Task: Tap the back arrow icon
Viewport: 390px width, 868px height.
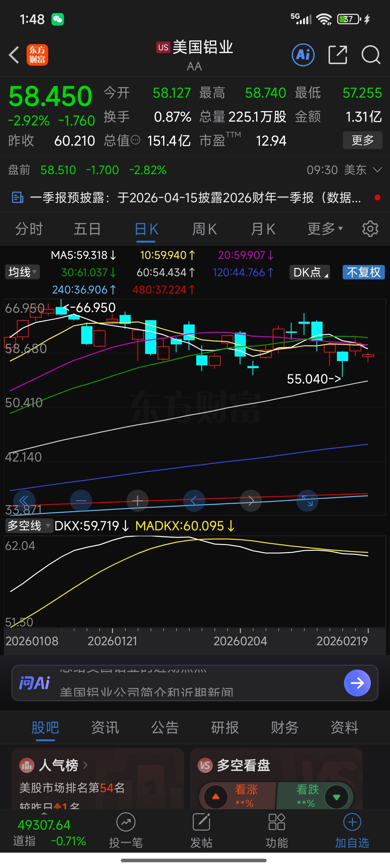Action: point(14,55)
